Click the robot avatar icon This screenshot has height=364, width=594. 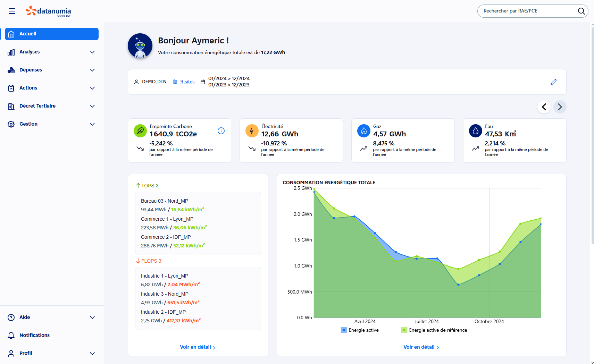point(140,46)
